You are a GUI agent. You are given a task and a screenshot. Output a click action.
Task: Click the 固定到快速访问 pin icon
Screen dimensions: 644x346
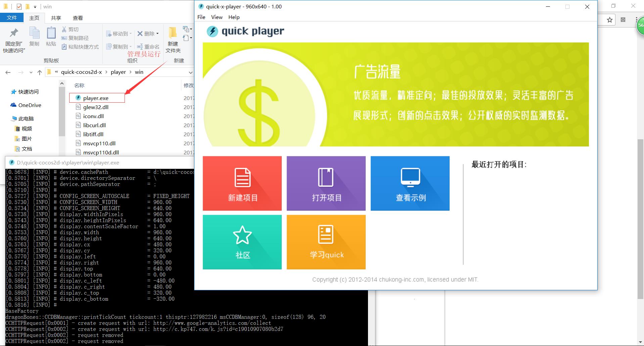pyautogui.click(x=14, y=33)
